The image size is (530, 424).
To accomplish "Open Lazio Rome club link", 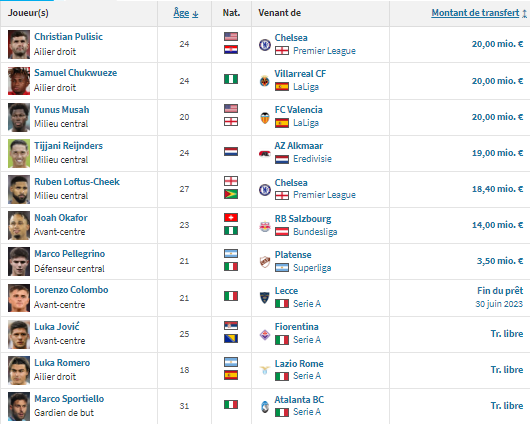I will (299, 364).
